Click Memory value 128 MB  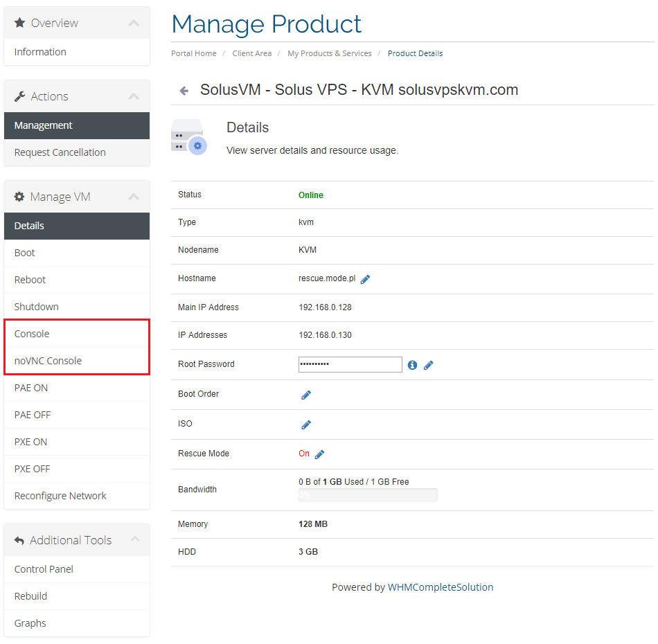tap(313, 524)
